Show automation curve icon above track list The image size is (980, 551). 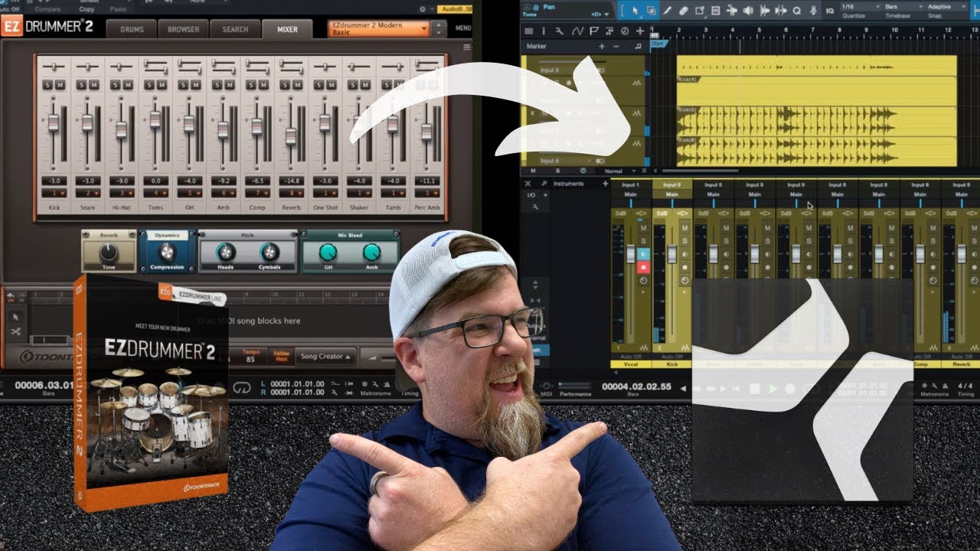pos(577,31)
